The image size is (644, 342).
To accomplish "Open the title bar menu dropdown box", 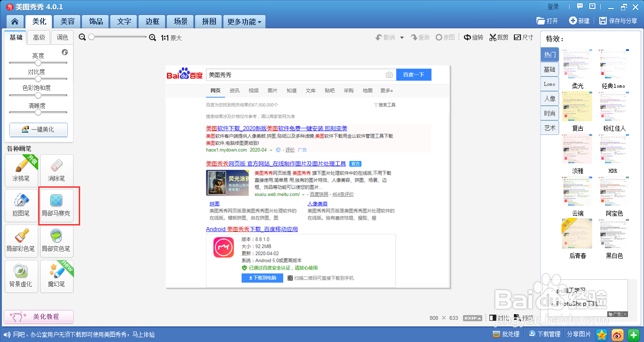I will [593, 7].
